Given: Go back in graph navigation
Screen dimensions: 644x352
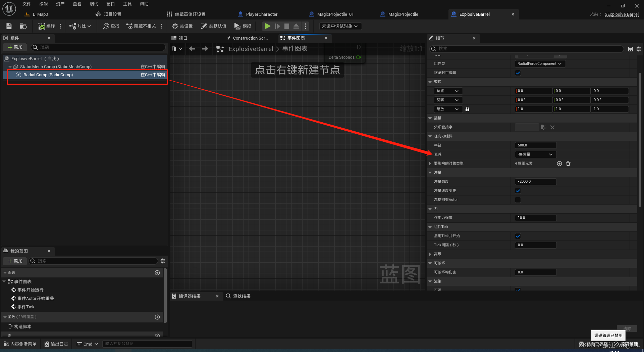Looking at the screenshot, I should [192, 49].
